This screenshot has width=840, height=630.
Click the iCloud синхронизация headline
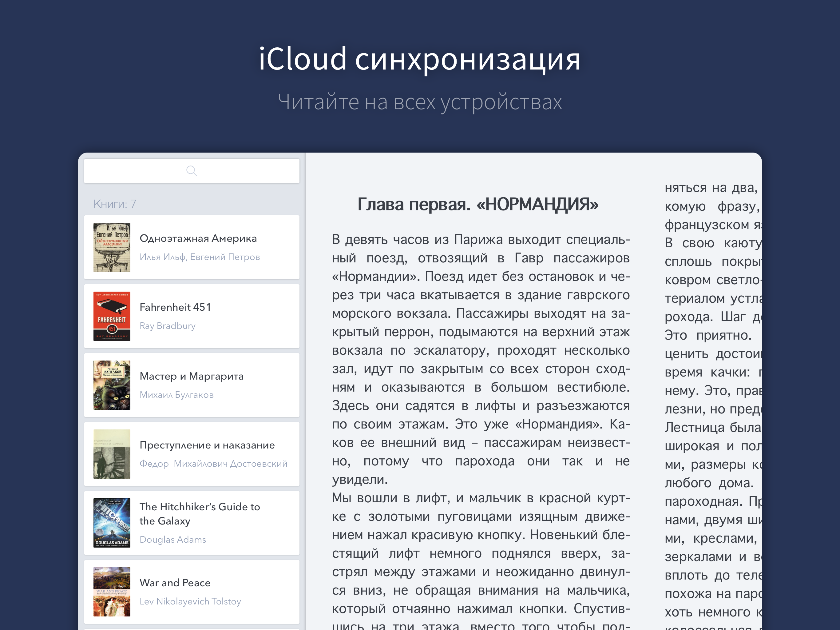coord(420,59)
